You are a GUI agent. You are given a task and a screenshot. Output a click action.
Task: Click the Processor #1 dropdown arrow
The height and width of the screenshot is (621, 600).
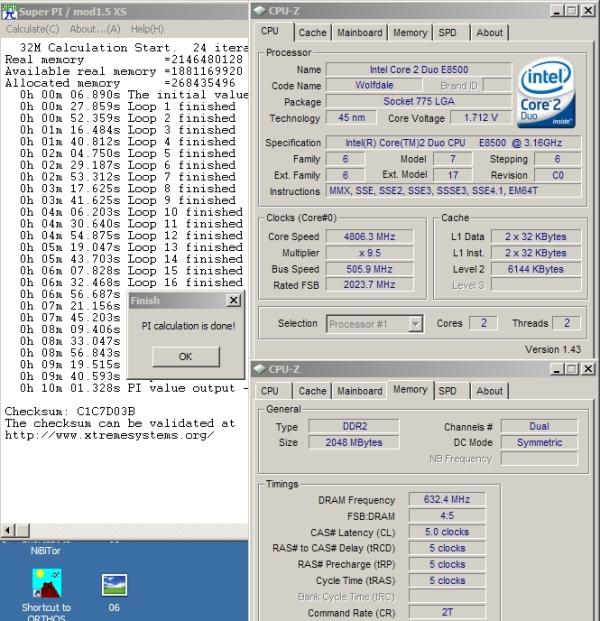click(x=415, y=324)
